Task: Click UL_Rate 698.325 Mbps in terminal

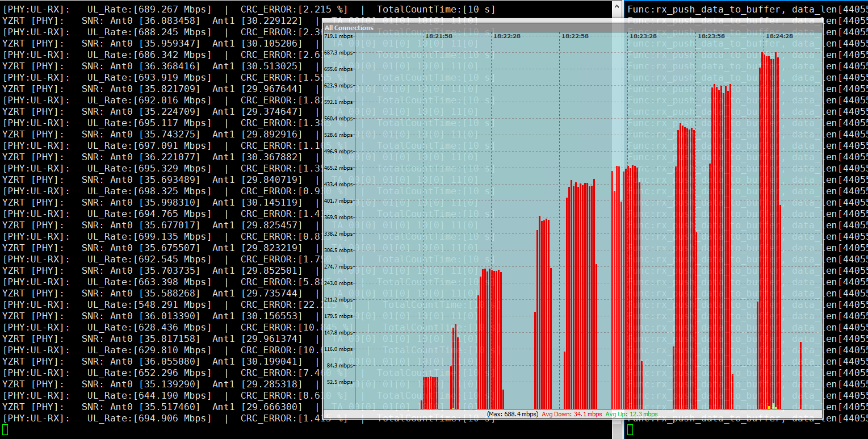Action: (x=149, y=191)
